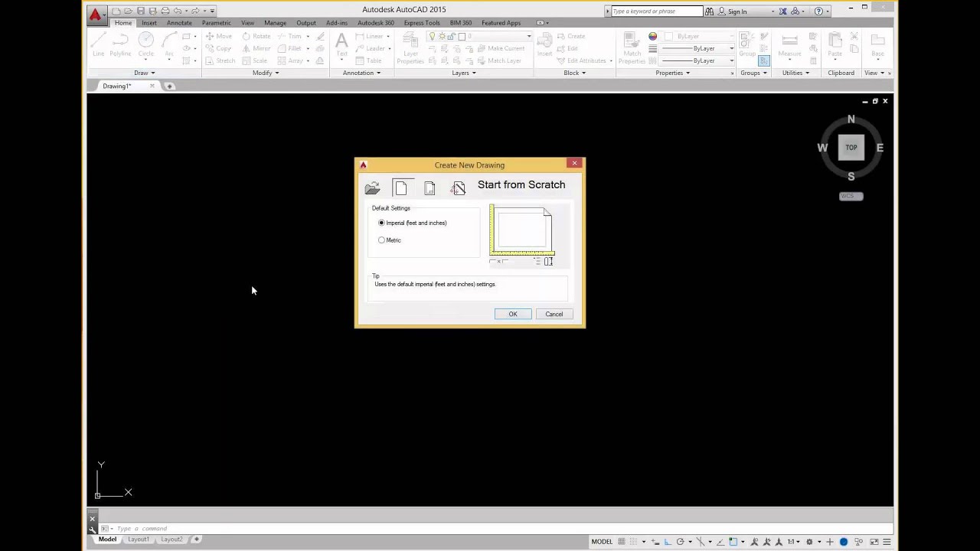
Task: Expand the Annotation panel
Action: (x=361, y=73)
